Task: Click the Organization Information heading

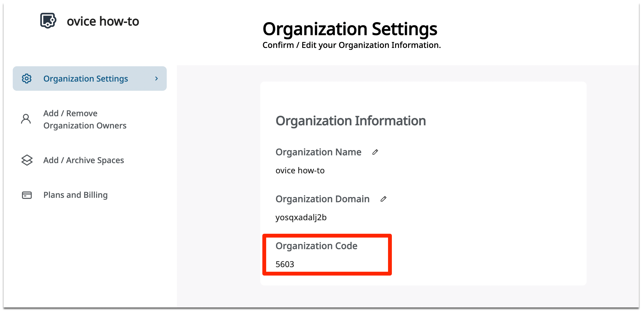Action: point(351,121)
